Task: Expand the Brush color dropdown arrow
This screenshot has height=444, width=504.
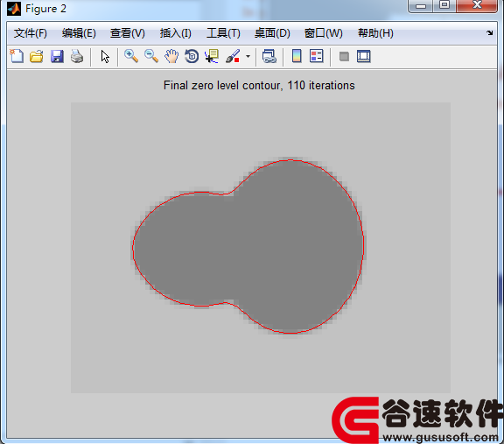Action: coord(248,57)
